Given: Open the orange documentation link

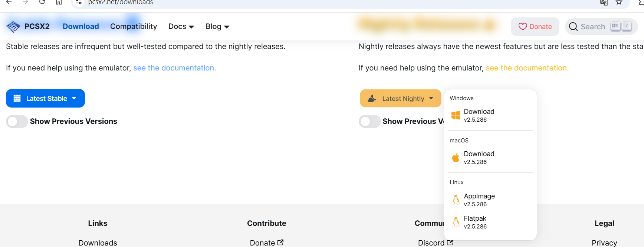Looking at the screenshot, I should 527,68.
